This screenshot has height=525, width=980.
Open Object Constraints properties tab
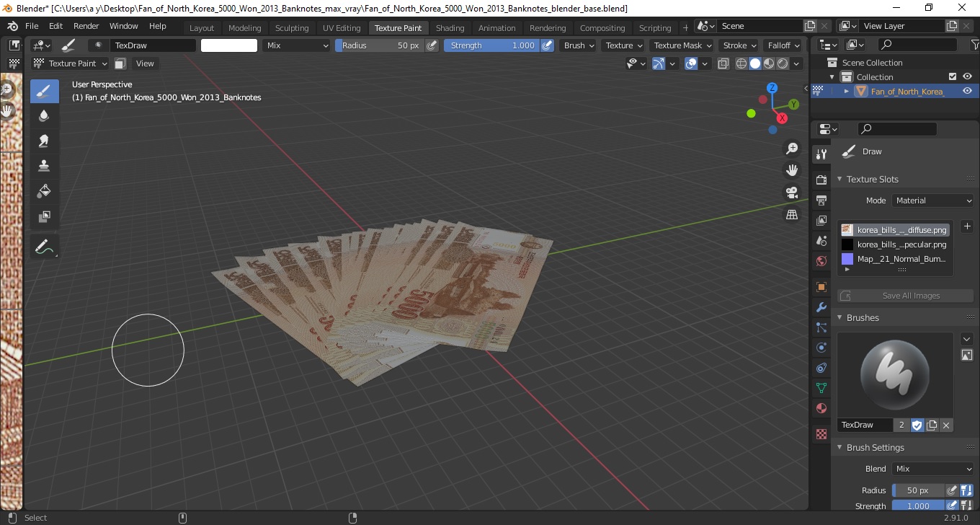[x=821, y=368]
